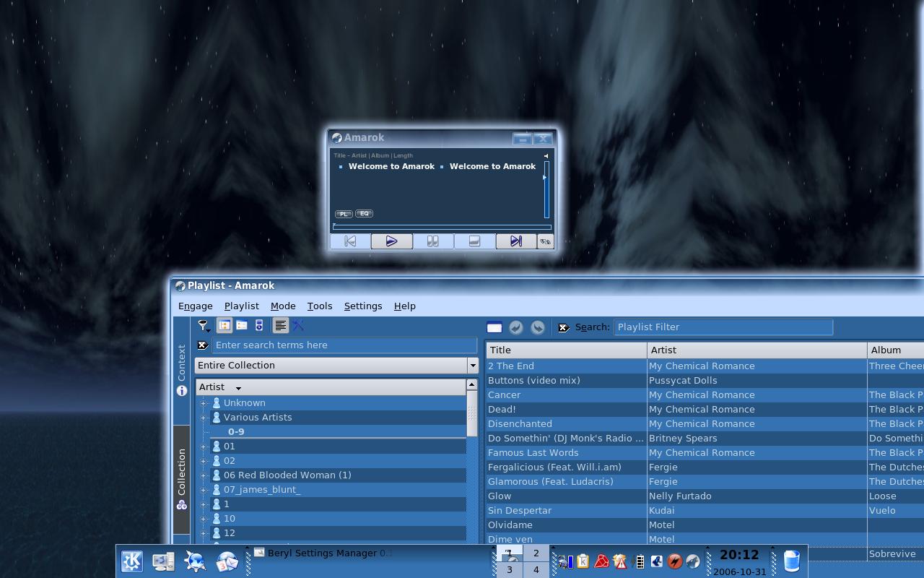Open Amarok menu button beside next track
Screen dimensions: 924x578
(546, 242)
